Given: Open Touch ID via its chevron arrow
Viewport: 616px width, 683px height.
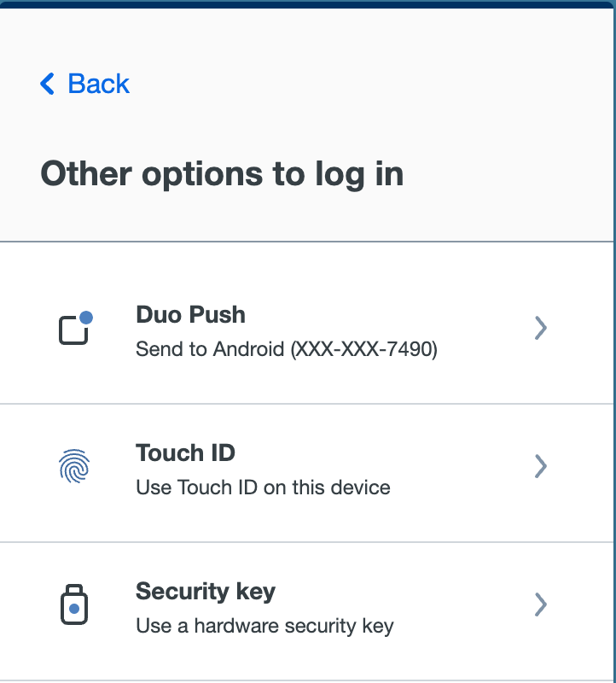Looking at the screenshot, I should [x=540, y=466].
